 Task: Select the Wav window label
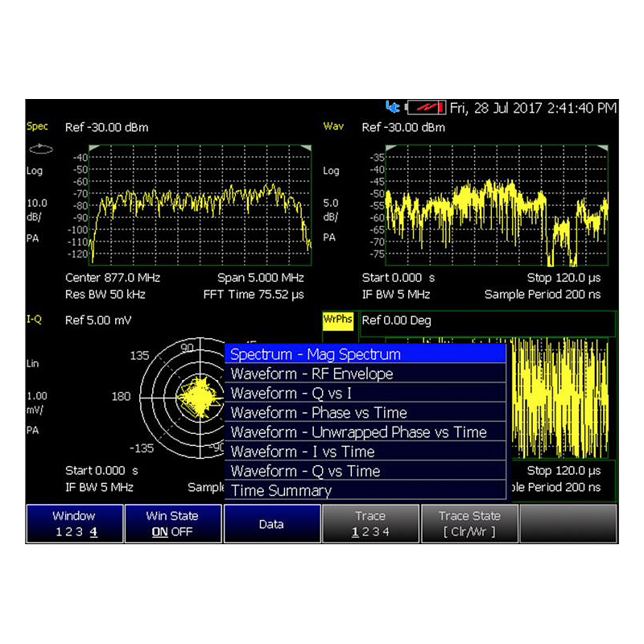[x=333, y=126]
